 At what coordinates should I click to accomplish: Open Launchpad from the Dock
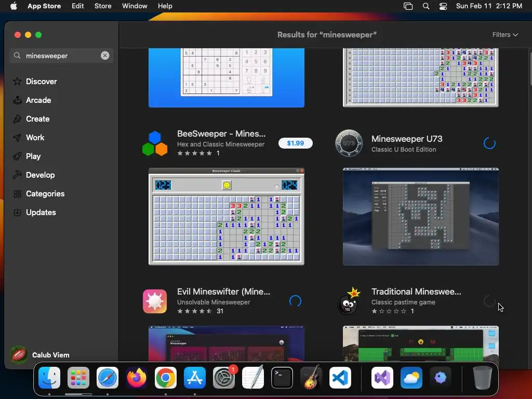(x=78, y=378)
